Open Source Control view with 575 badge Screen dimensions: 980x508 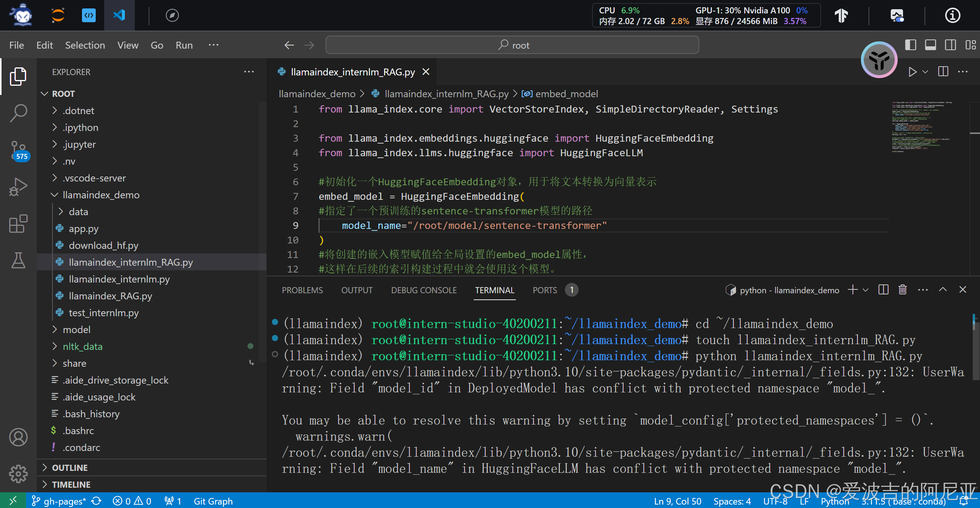coord(18,150)
